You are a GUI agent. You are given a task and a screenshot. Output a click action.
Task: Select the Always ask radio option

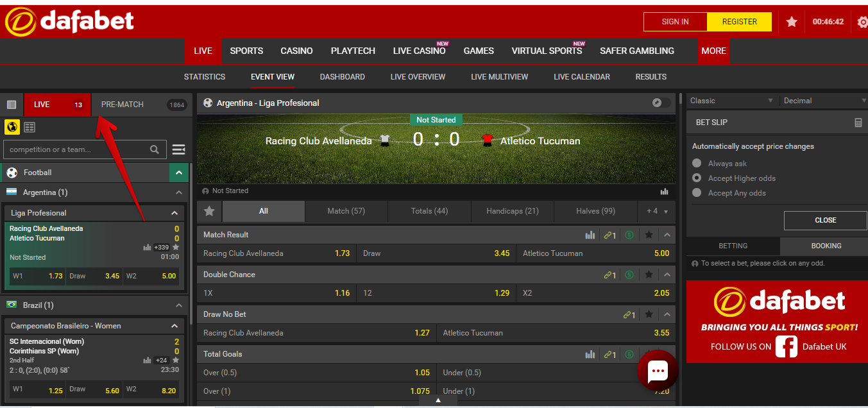click(697, 164)
